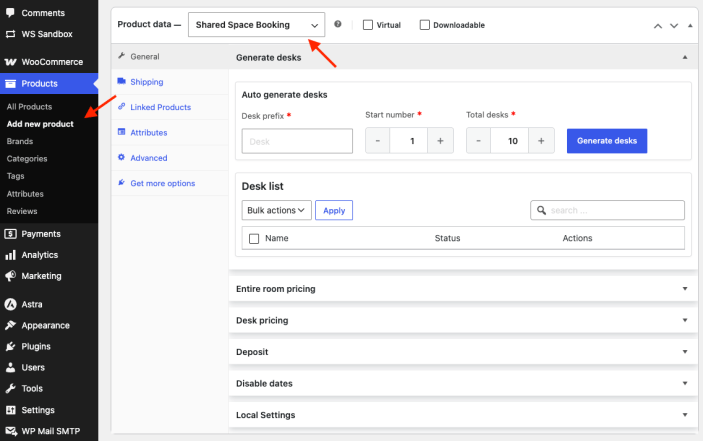
Task: Click the Products archive icon
Action: (x=10, y=83)
